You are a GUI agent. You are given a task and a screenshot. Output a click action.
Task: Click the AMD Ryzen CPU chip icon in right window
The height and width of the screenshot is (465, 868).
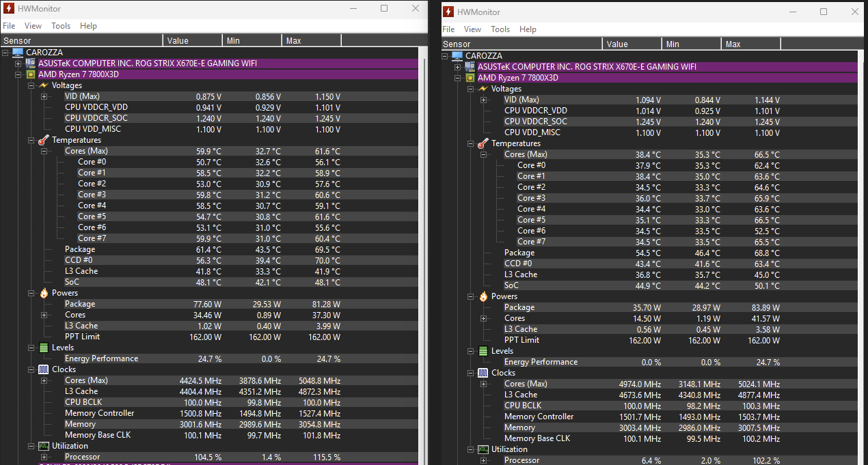click(470, 78)
